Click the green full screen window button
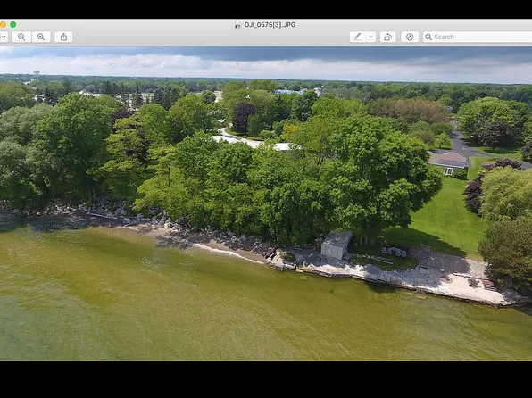 12,24
